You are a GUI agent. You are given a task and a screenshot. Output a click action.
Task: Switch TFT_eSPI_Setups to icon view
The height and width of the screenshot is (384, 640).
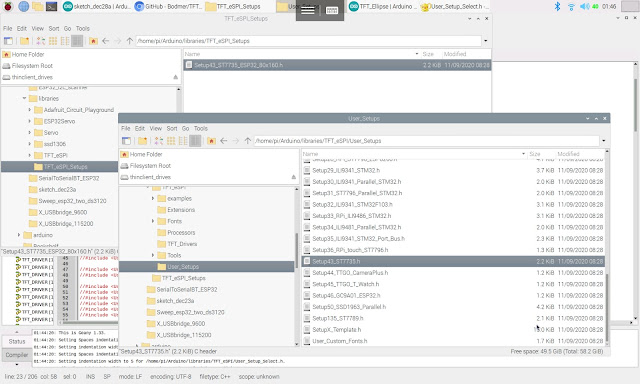(x=41, y=41)
